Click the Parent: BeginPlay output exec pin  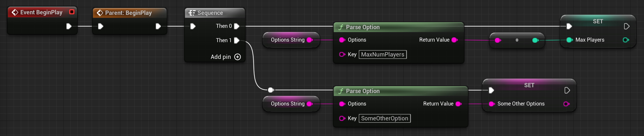[158, 26]
